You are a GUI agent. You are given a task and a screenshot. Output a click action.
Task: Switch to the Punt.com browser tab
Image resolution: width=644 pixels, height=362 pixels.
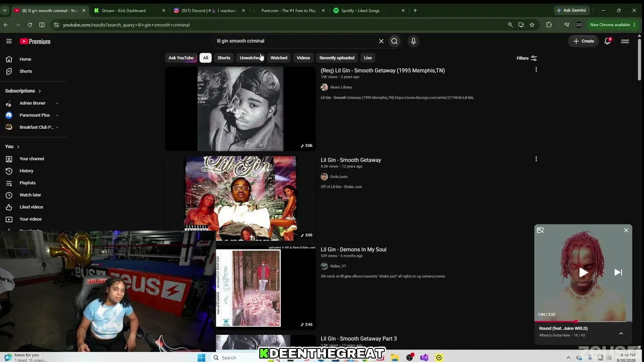click(288, 11)
